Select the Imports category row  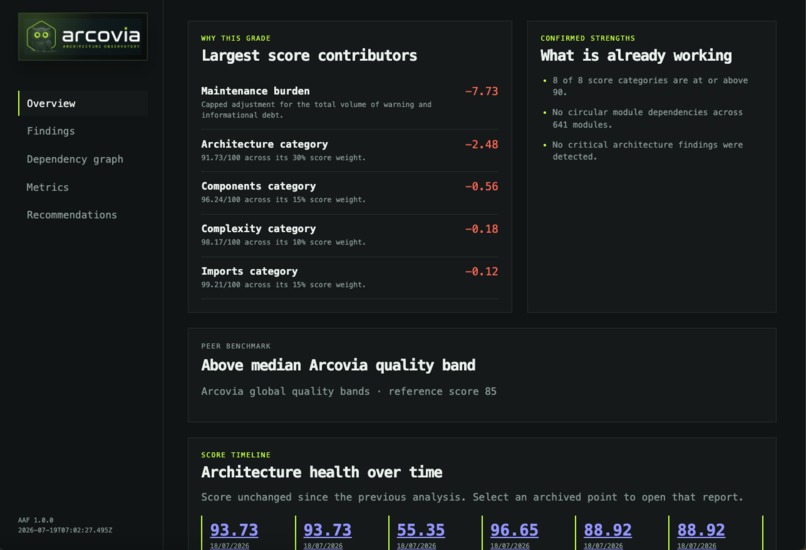click(x=350, y=278)
